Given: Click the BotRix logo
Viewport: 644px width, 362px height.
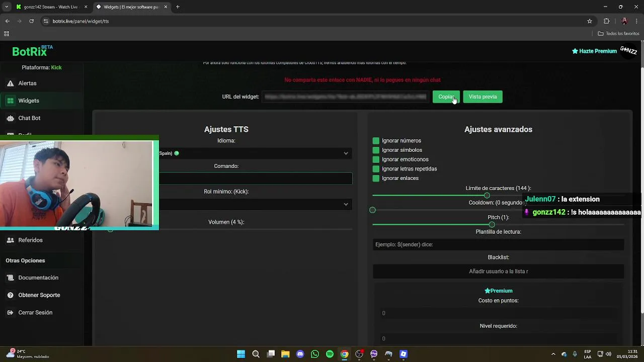Looking at the screenshot, I should (x=33, y=51).
